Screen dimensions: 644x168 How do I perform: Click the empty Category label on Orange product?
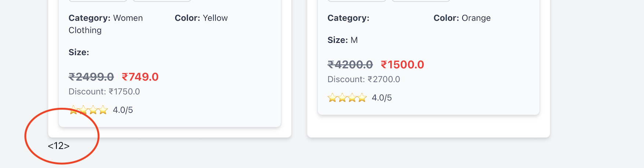348,18
